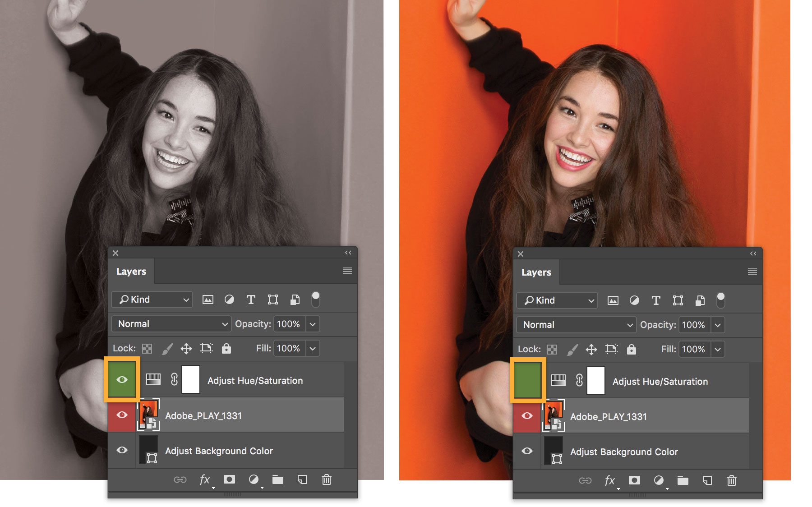This screenshot has height=507, width=812.
Task: Select the Create New Layer icon
Action: pyautogui.click(x=303, y=480)
